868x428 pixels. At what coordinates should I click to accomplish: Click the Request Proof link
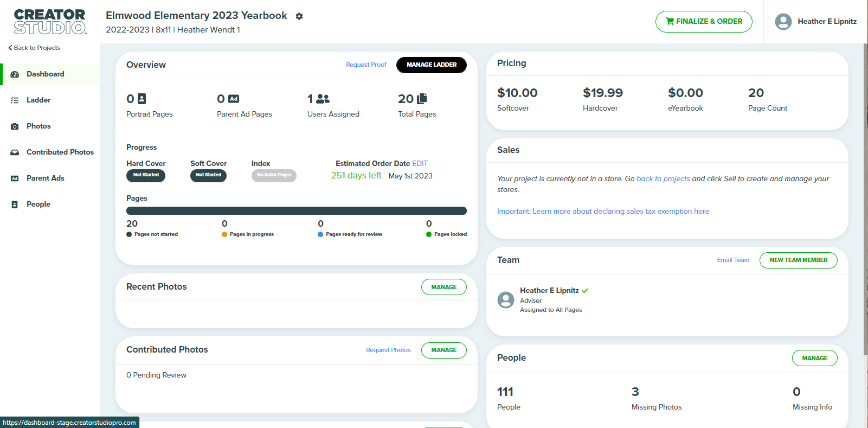click(x=366, y=65)
